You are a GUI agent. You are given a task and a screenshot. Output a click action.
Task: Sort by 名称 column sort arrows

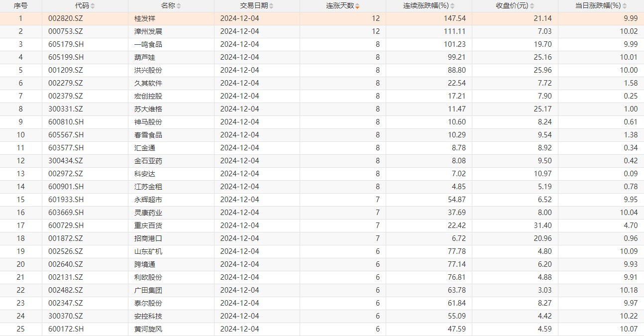179,6
